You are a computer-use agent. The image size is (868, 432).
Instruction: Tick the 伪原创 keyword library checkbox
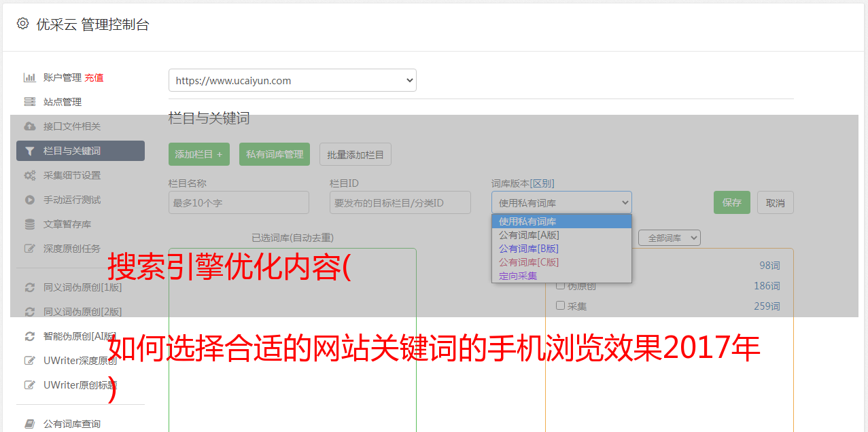point(561,285)
